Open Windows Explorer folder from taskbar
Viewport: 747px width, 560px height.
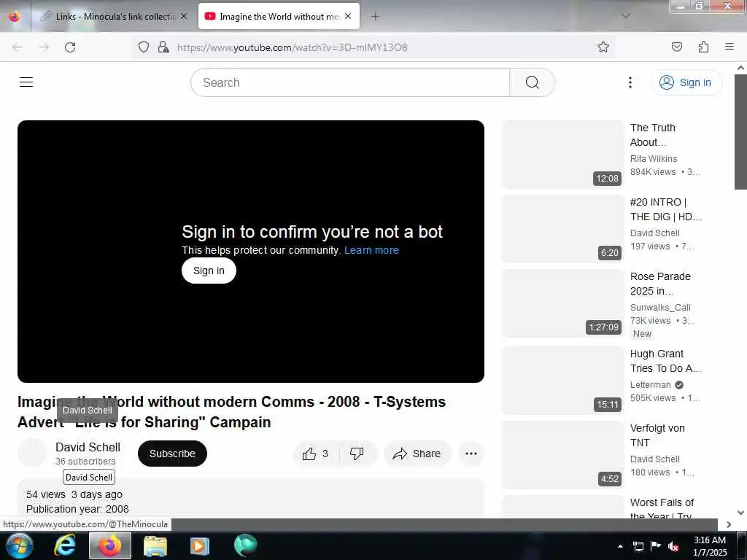(155, 545)
